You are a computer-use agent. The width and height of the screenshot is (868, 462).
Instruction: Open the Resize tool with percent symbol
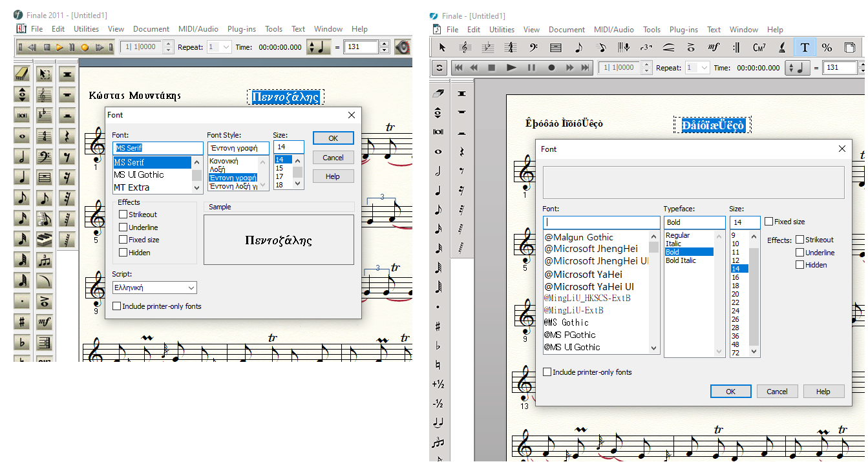[827, 47]
